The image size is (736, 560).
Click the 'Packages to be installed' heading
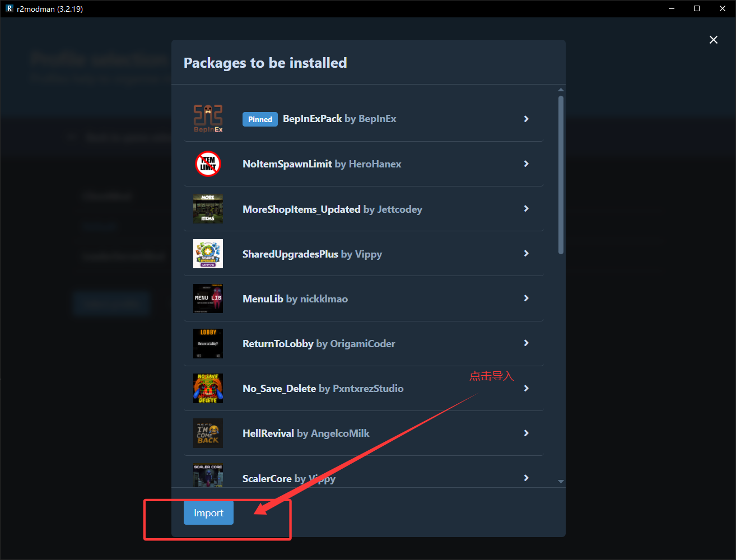coord(265,63)
